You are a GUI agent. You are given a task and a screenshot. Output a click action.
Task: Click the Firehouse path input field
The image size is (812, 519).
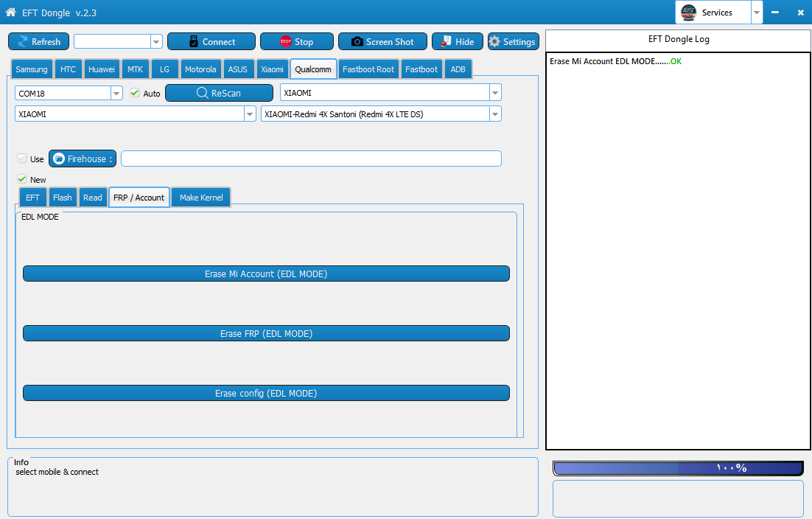[x=311, y=159]
